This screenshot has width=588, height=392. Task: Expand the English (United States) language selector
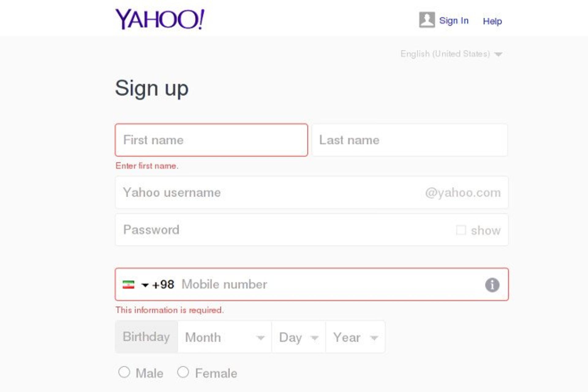point(451,54)
